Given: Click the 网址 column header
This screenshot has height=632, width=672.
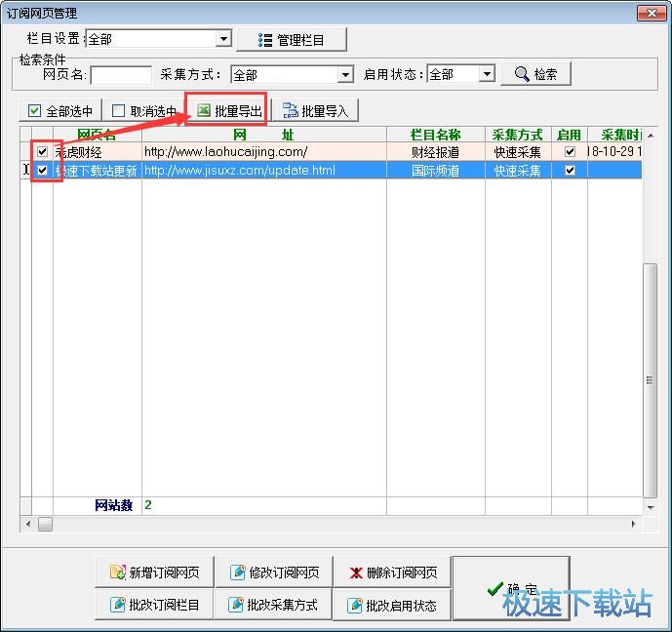Looking at the screenshot, I should (x=264, y=135).
